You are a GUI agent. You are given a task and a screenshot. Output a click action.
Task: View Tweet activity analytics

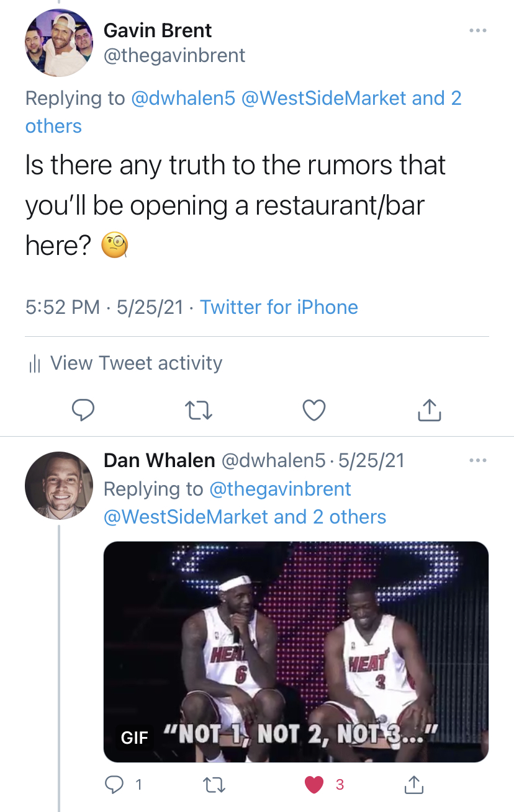click(125, 363)
